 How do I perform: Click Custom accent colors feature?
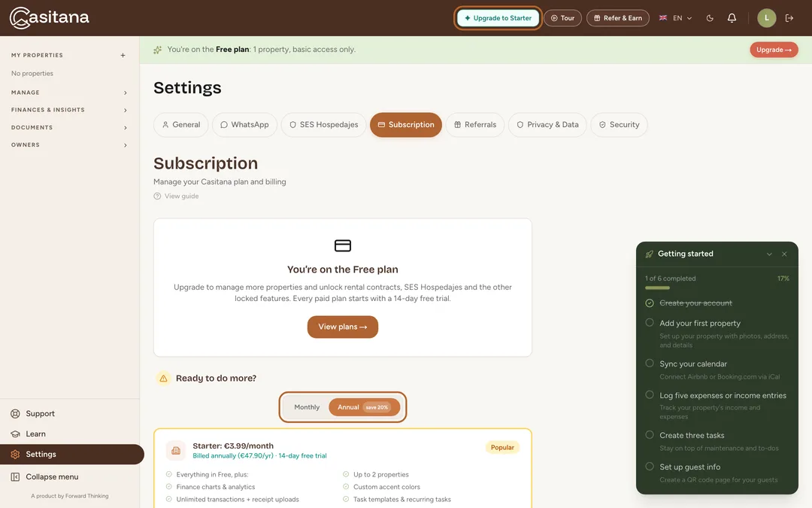387,487
